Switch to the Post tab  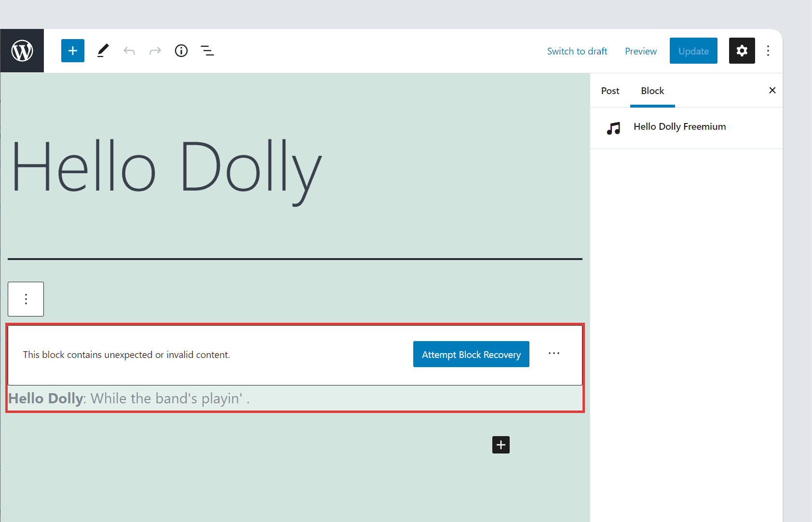point(610,91)
